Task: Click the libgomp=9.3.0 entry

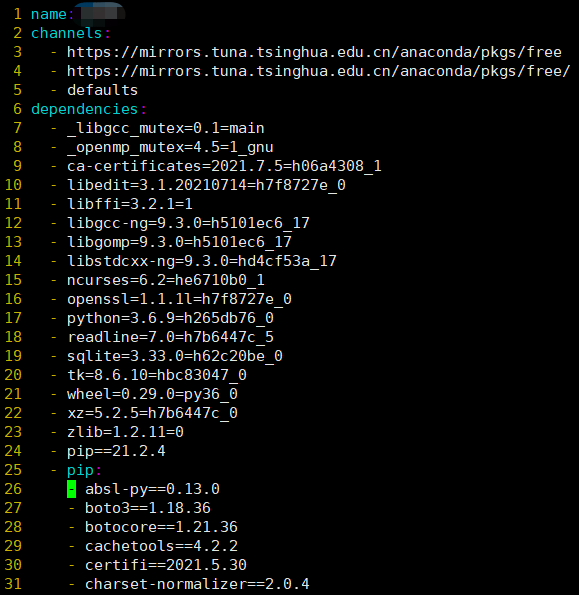Action: [179, 242]
